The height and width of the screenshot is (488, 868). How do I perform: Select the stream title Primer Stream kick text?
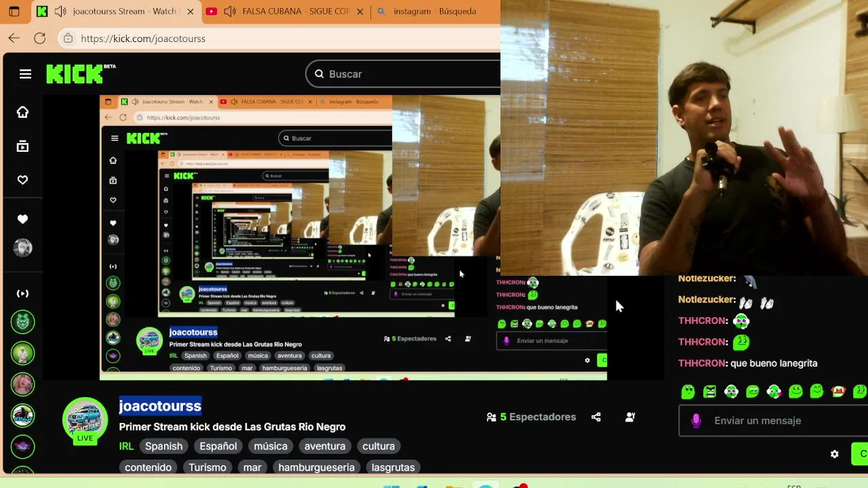click(x=233, y=427)
